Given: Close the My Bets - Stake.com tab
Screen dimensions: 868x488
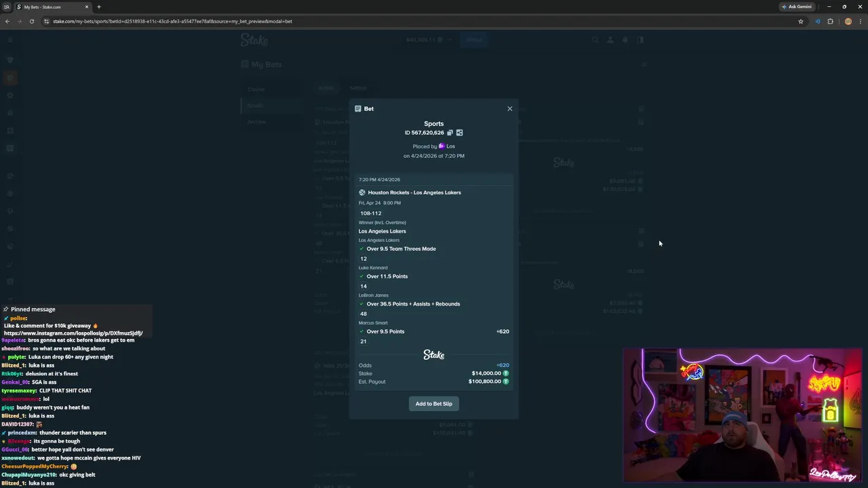Looking at the screenshot, I should pyautogui.click(x=87, y=7).
